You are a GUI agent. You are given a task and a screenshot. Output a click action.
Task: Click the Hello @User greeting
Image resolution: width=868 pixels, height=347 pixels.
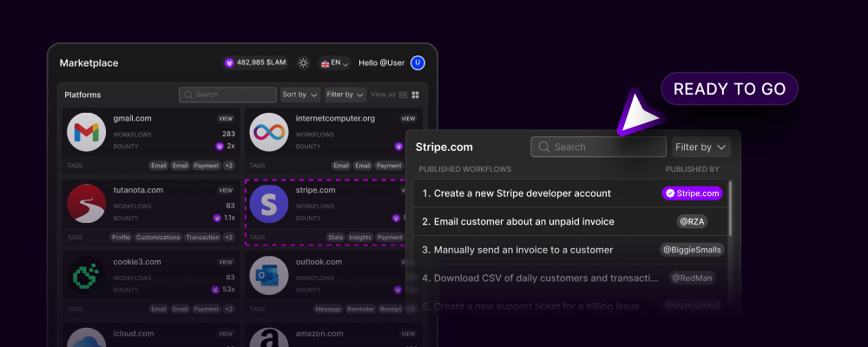click(x=381, y=63)
